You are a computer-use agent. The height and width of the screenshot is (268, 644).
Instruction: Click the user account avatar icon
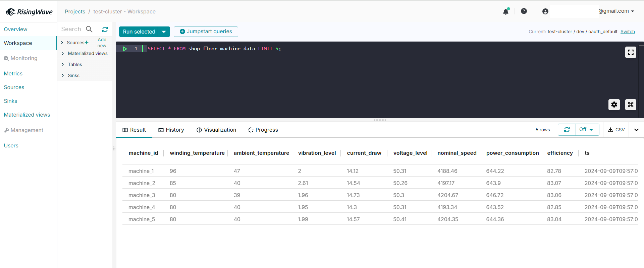[x=545, y=11]
